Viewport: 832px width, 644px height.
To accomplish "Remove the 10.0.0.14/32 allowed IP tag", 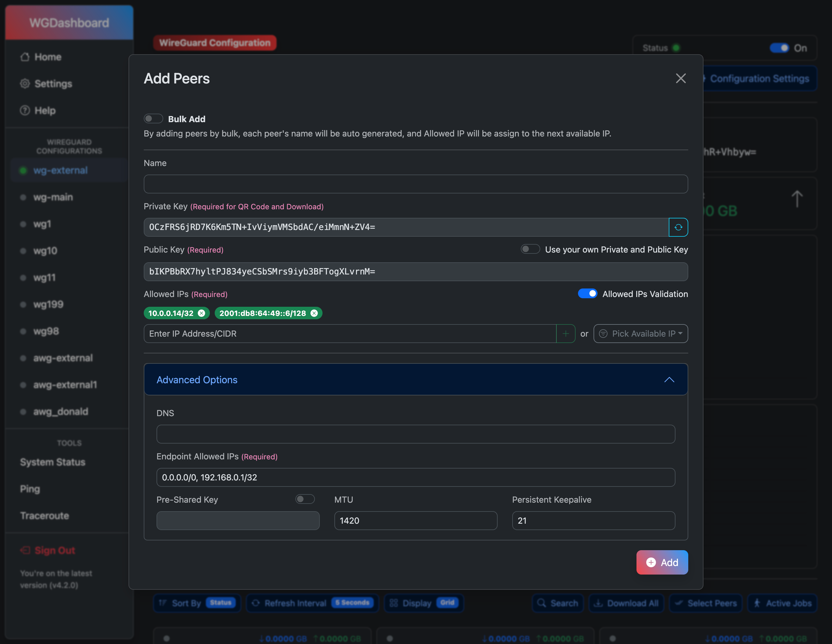I will [202, 313].
